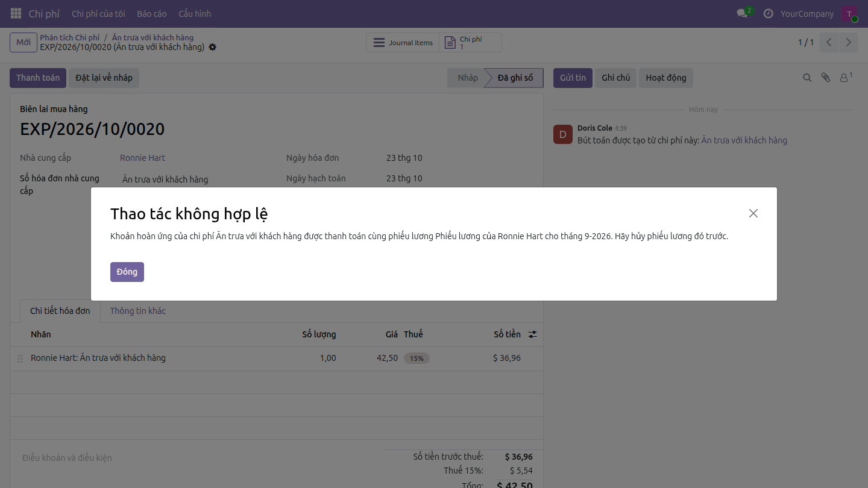Go to next record arrow

pyautogui.click(x=849, y=42)
